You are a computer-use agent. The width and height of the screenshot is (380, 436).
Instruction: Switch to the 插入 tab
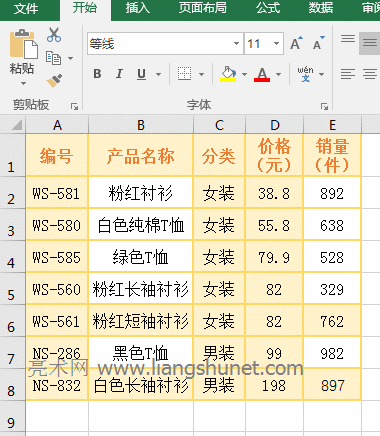coord(137,8)
